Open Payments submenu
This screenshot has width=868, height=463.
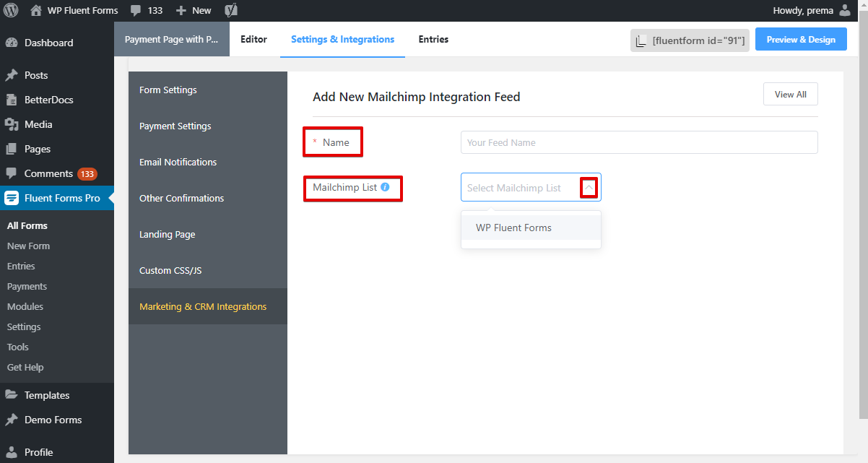[x=27, y=287]
